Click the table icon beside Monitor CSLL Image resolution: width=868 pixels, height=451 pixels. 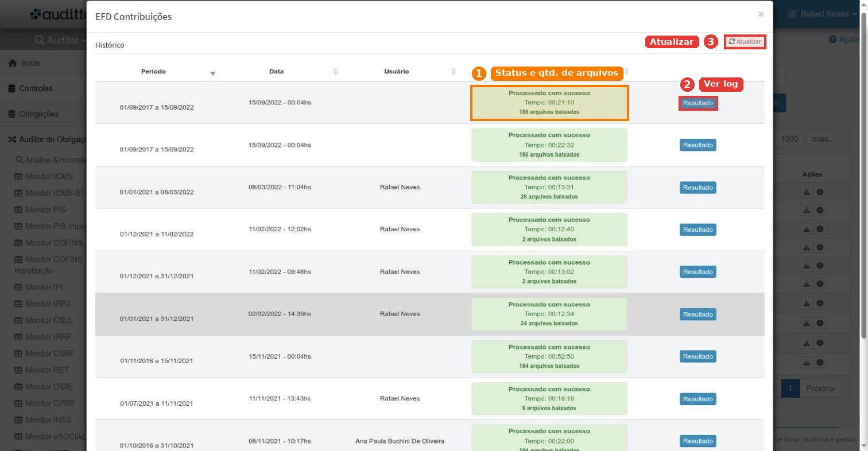pos(18,320)
